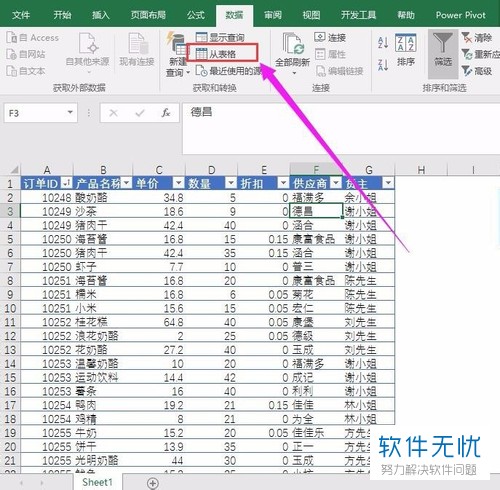Select the Sheet1 worksheet tab

point(97,482)
